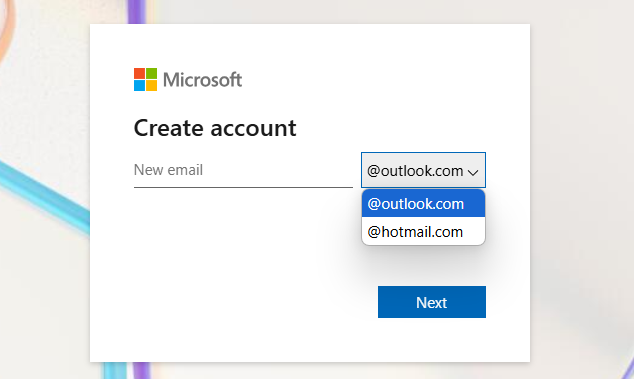Click the New email input field
Viewport: 634px width, 379px height.
point(243,170)
